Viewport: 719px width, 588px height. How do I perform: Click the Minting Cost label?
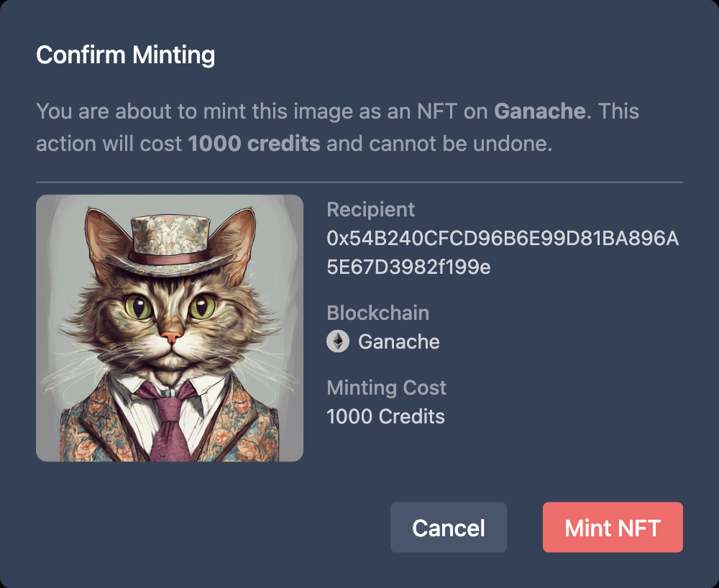[386, 387]
